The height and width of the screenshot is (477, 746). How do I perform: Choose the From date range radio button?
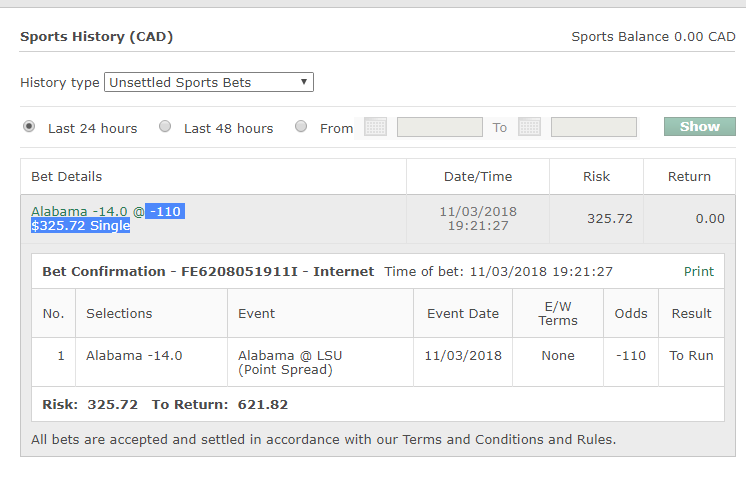tap(301, 127)
